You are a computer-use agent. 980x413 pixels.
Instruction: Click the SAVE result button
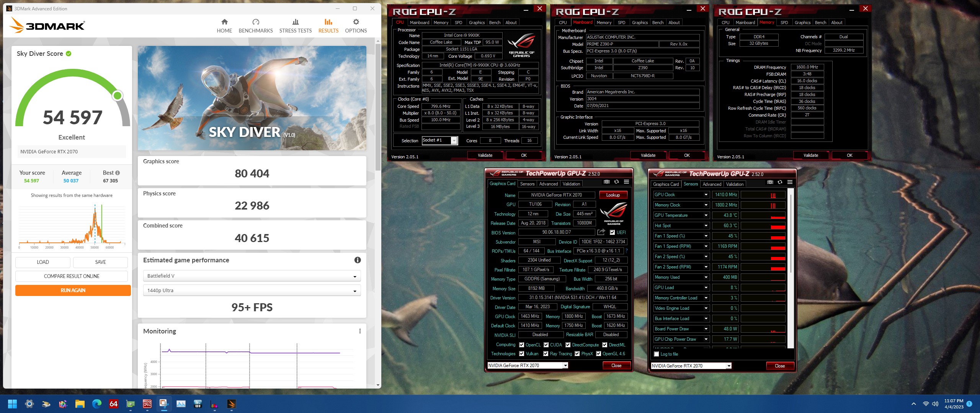100,262
